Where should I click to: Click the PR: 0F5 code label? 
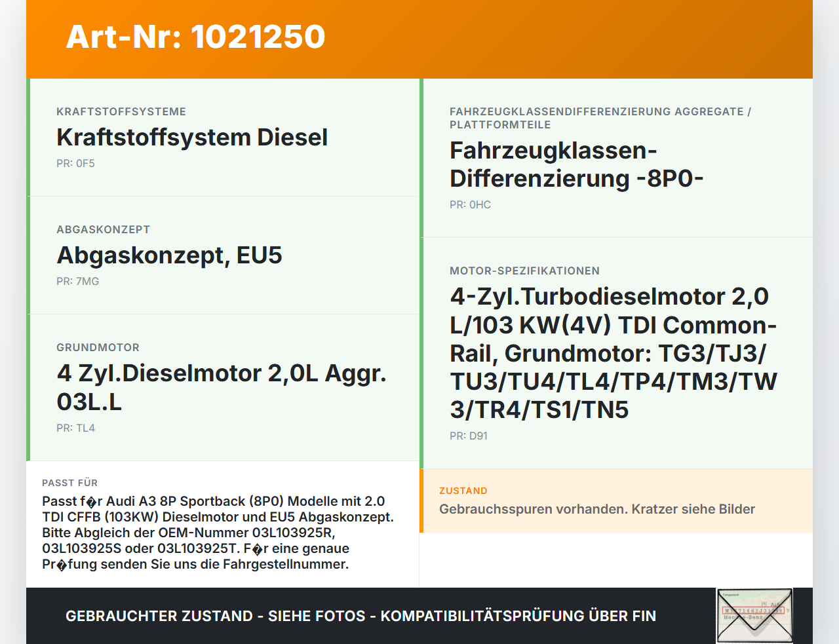(x=75, y=162)
